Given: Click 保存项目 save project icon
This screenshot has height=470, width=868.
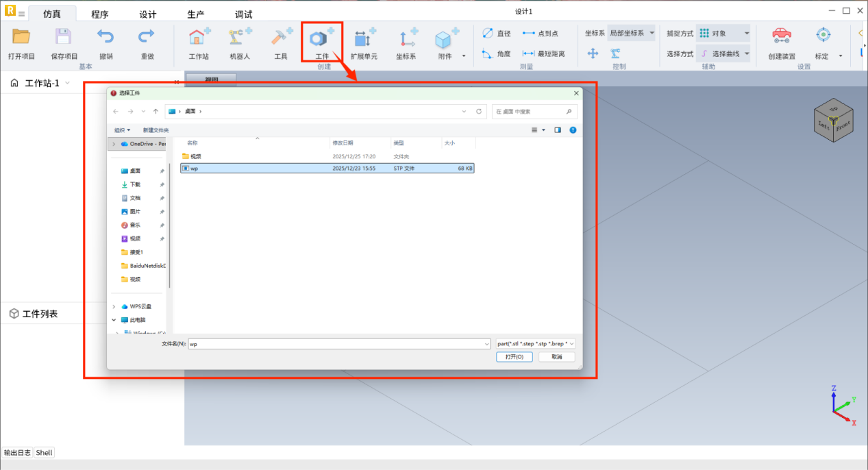Looking at the screenshot, I should [x=64, y=38].
